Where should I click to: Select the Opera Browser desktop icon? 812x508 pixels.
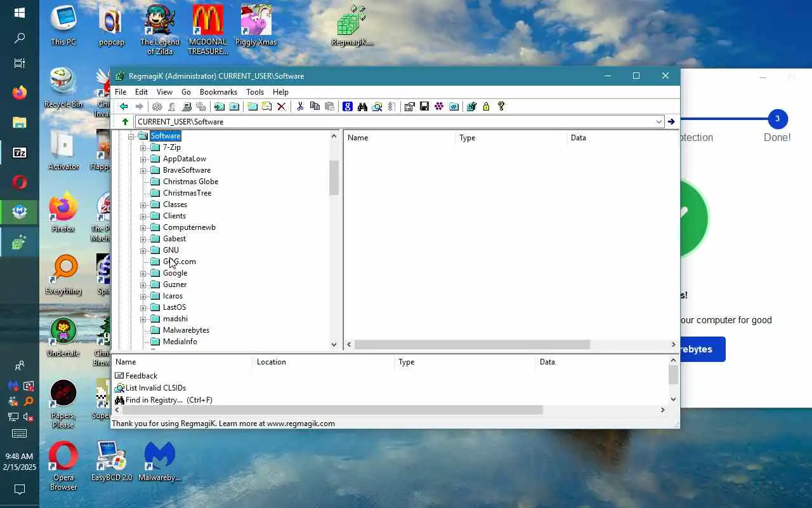[x=63, y=466]
